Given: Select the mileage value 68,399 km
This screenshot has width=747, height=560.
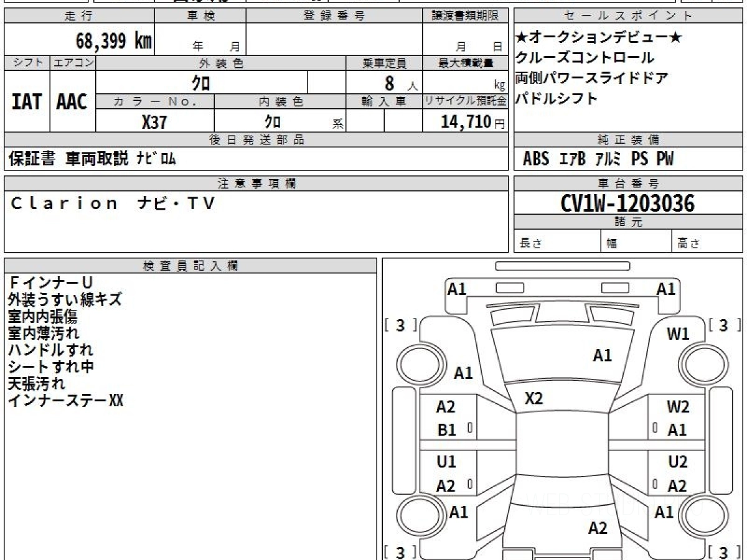Looking at the screenshot, I should pos(114,42).
